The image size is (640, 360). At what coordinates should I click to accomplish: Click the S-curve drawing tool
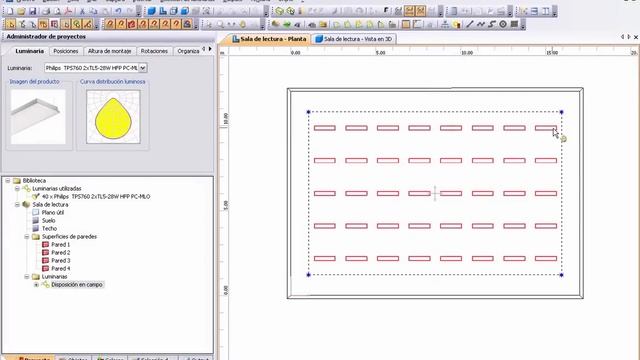[x=491, y=24]
